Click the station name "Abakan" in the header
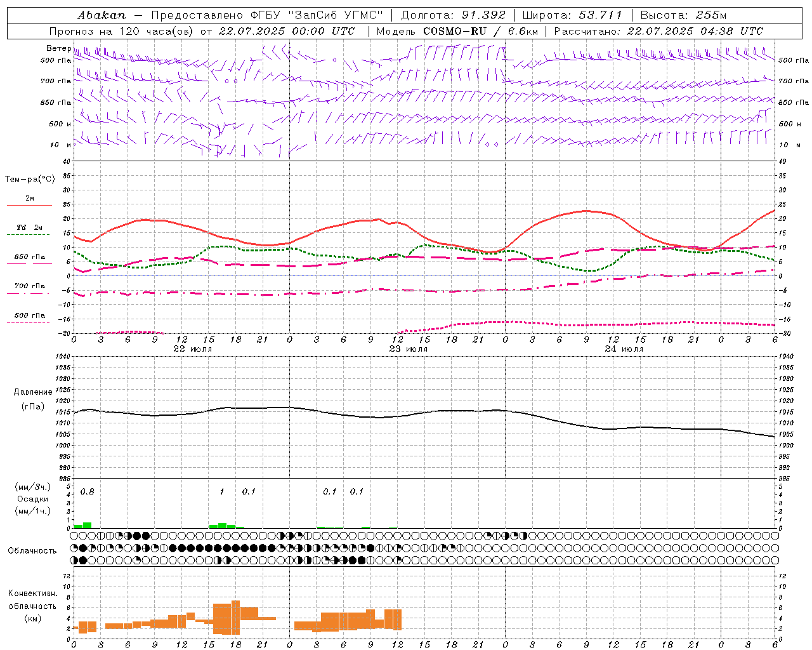This screenshot has height=650, width=812. click(x=101, y=15)
